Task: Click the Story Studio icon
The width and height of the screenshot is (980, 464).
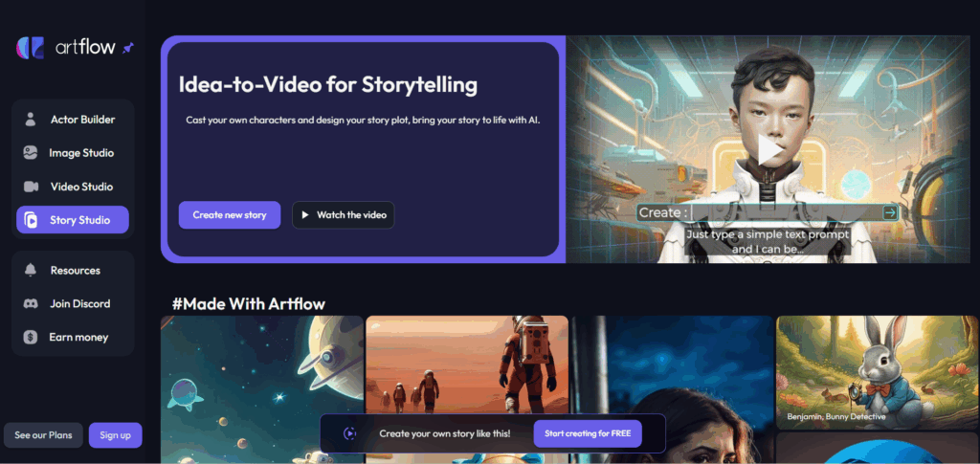Action: click(31, 220)
